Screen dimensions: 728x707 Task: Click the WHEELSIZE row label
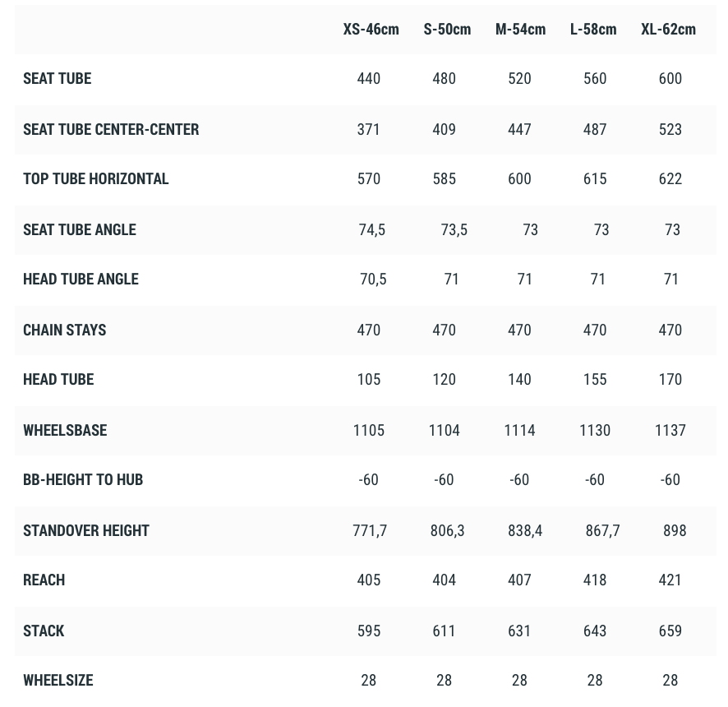pyautogui.click(x=58, y=681)
